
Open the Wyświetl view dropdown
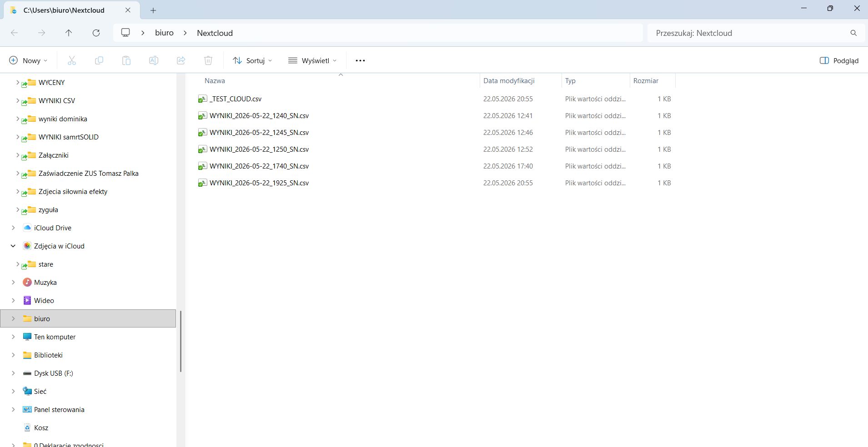[313, 60]
